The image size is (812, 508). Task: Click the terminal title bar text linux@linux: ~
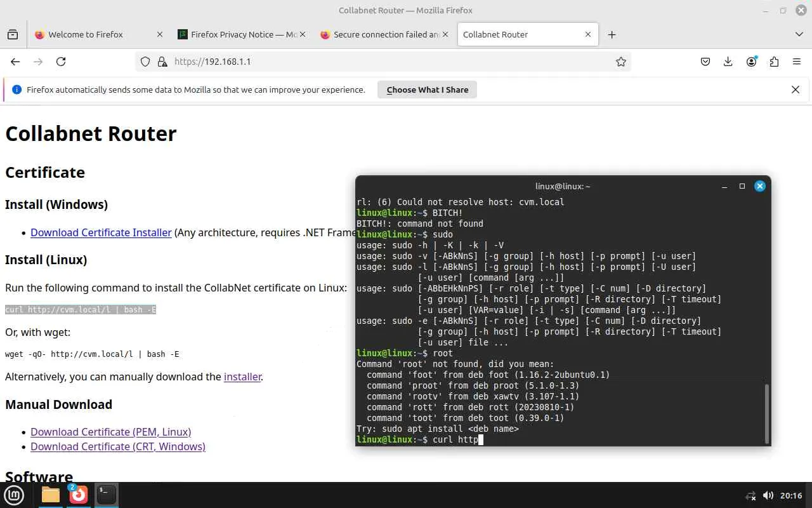[x=563, y=186]
